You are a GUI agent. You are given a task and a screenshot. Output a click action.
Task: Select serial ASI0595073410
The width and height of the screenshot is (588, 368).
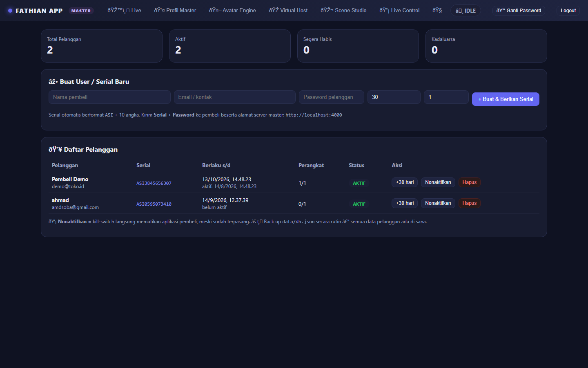pos(154,204)
